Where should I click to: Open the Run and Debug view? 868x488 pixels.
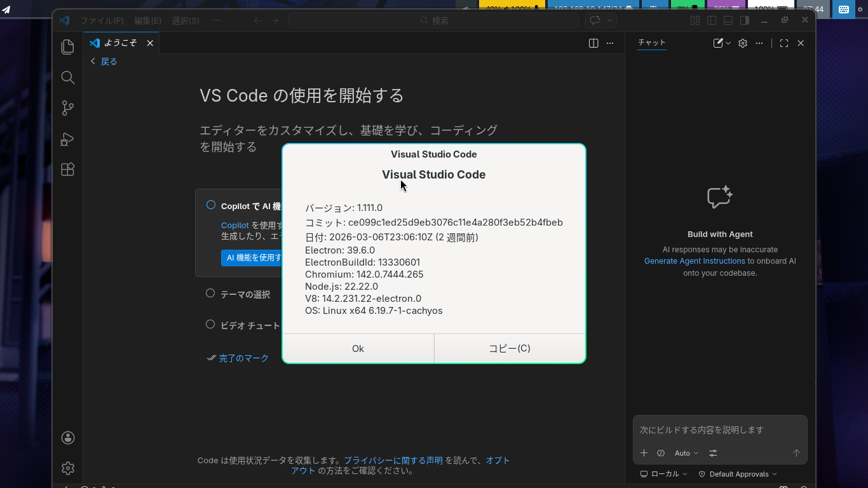pyautogui.click(x=67, y=139)
